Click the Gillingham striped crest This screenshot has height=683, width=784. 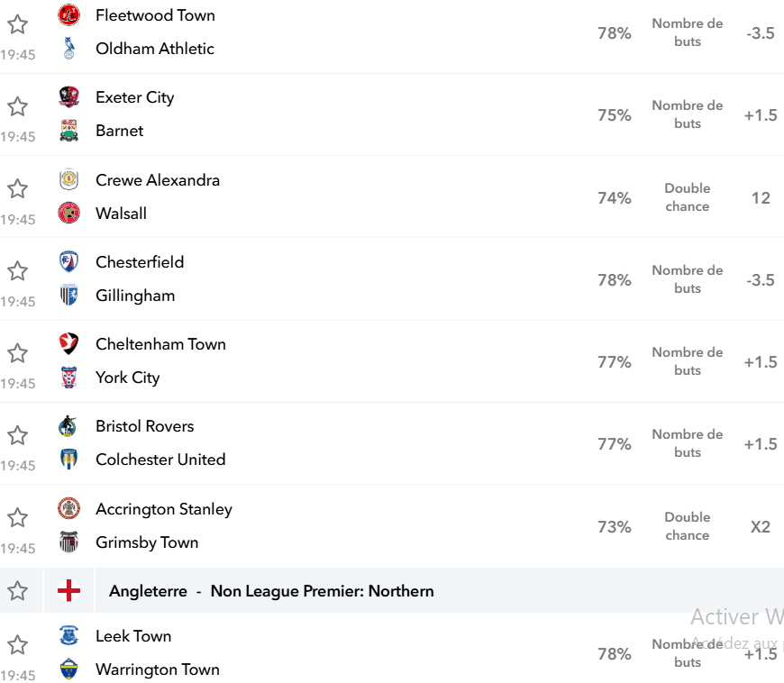(69, 295)
